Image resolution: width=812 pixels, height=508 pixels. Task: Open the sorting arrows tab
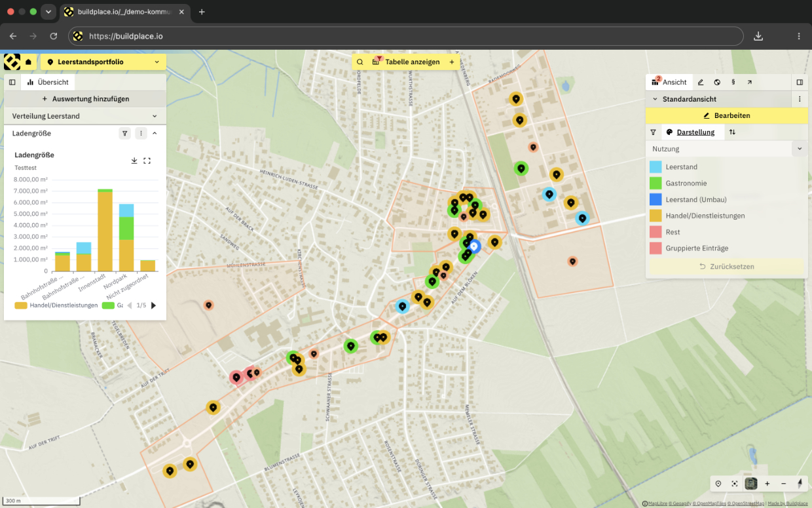click(732, 132)
